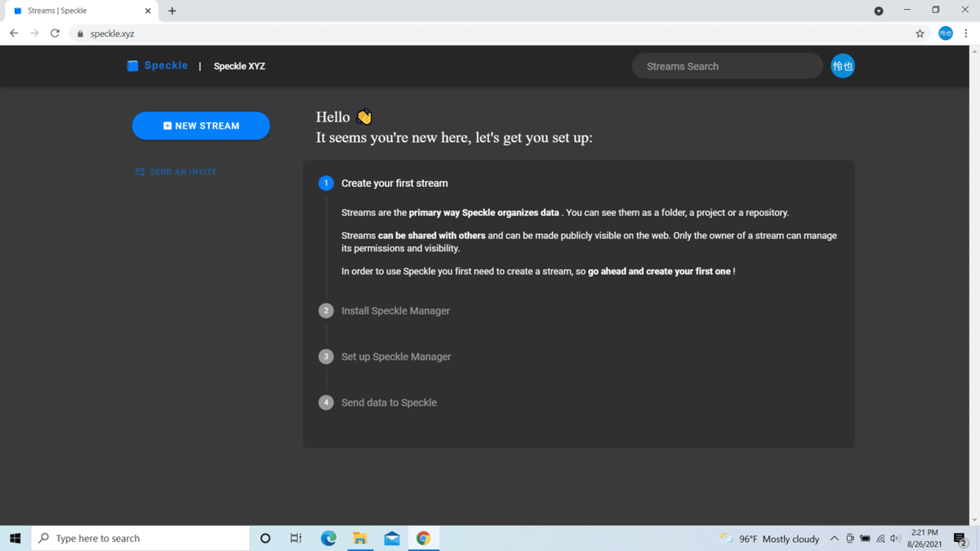
Task: Check battery status in system tray
Action: click(865, 539)
